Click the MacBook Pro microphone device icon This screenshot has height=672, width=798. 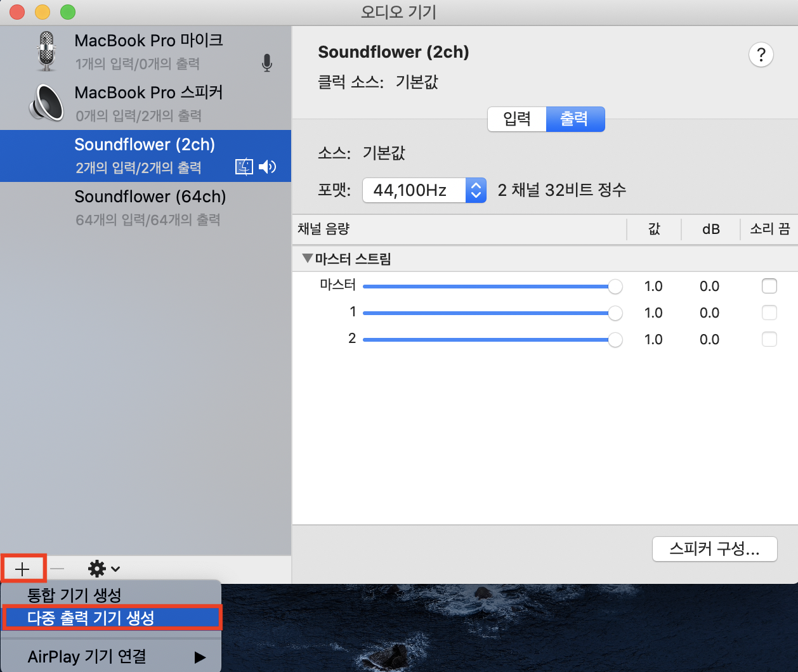pyautogui.click(x=46, y=51)
